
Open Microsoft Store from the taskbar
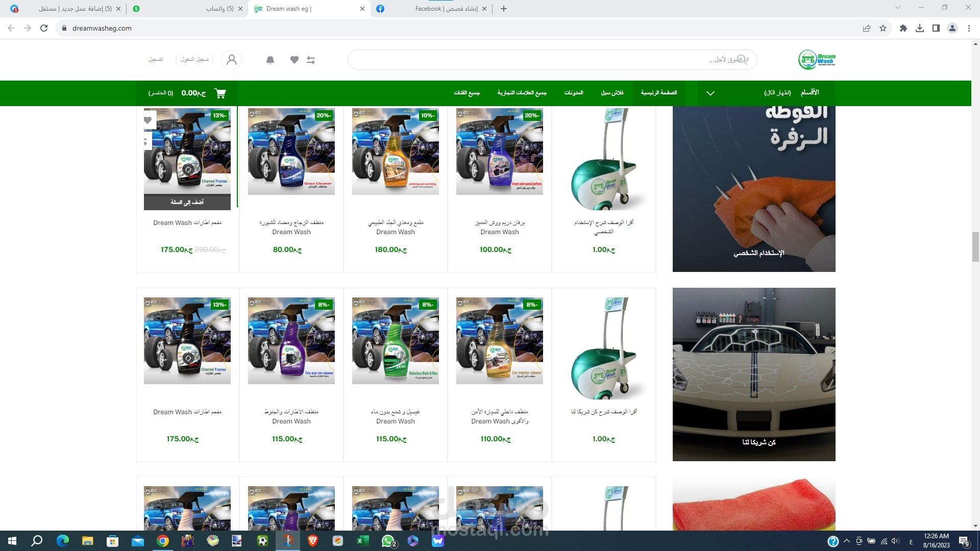tap(113, 541)
